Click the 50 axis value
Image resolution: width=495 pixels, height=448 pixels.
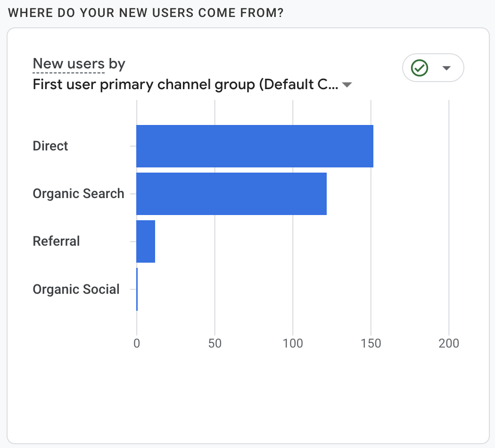[x=214, y=343]
